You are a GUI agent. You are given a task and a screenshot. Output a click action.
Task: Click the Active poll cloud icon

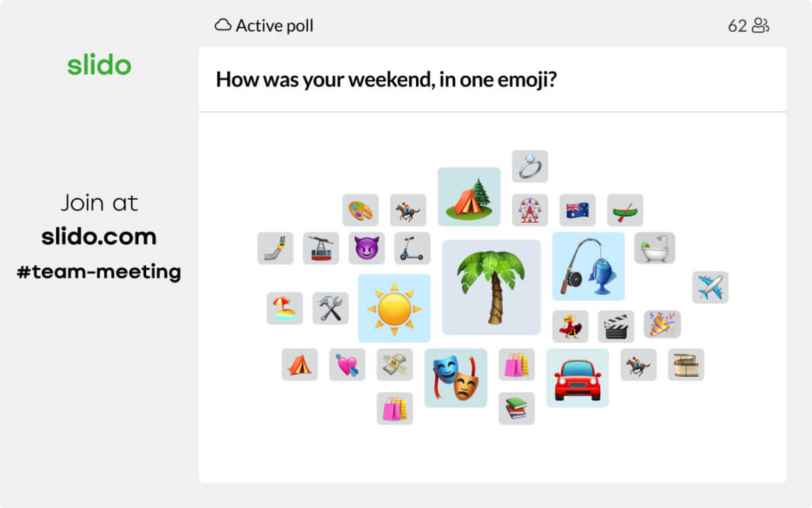[223, 26]
